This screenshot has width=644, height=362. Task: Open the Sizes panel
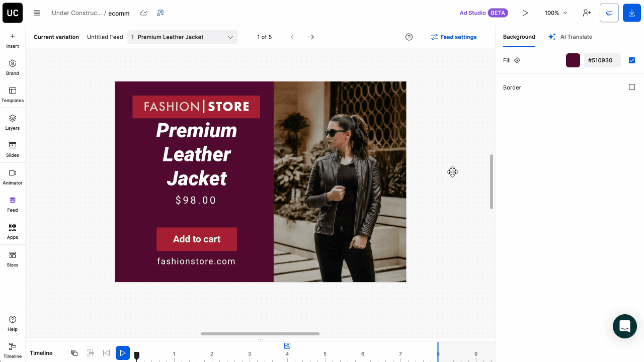pos(13,259)
